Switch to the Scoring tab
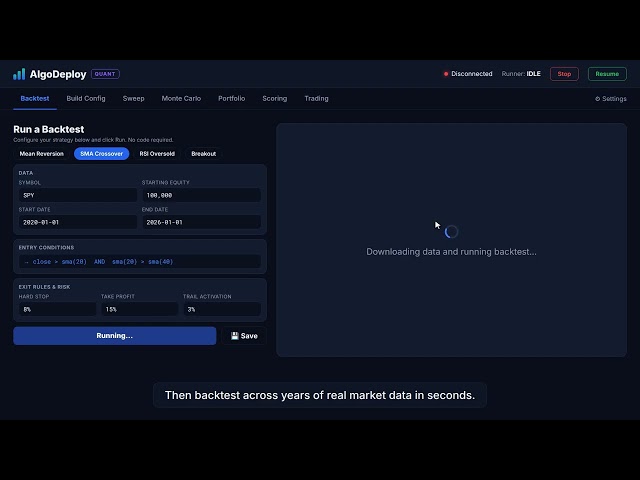Viewport: 640px width, 480px height. pyautogui.click(x=275, y=98)
